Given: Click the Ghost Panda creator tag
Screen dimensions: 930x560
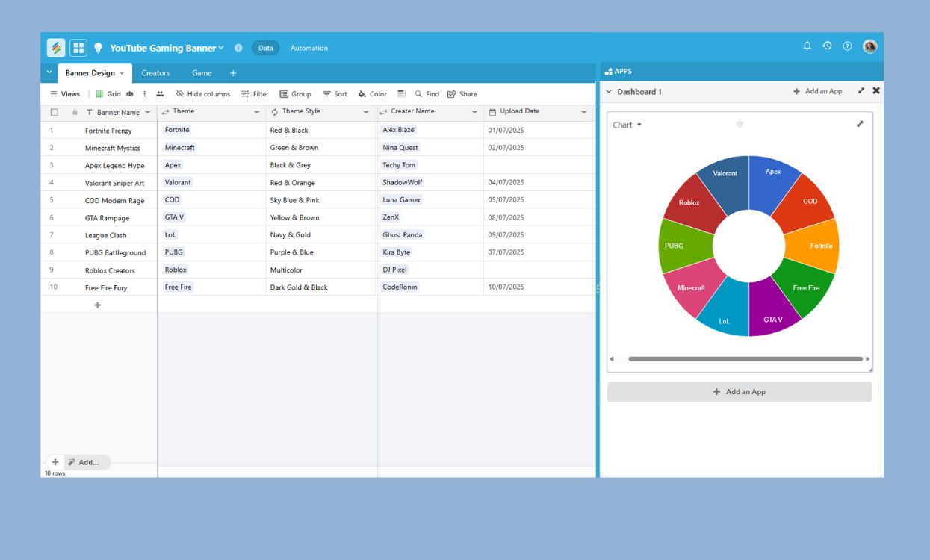Looking at the screenshot, I should [403, 235].
